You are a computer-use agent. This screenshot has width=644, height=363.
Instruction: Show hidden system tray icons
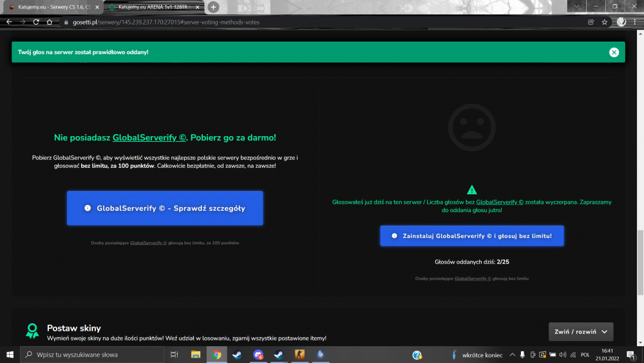tap(512, 355)
